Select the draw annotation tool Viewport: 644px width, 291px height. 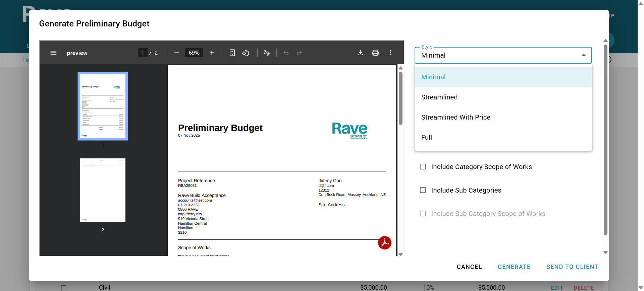pyautogui.click(x=267, y=53)
